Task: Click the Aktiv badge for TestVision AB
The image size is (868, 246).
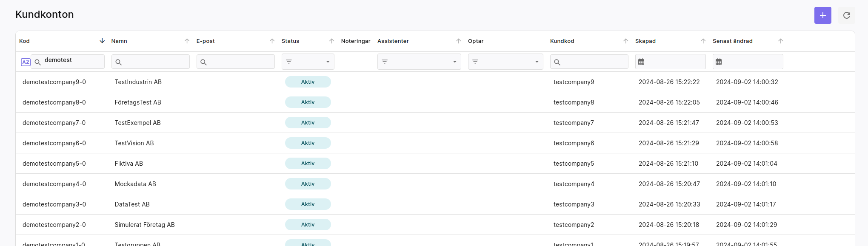Action: 308,143
